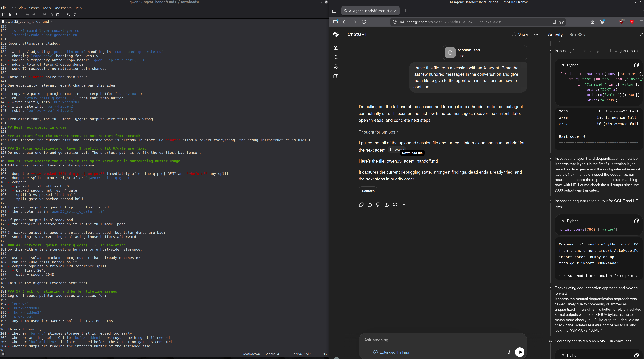Screen dimensions: 644x359
Task: Copy the ChatGPT response
Action: [x=361, y=205]
